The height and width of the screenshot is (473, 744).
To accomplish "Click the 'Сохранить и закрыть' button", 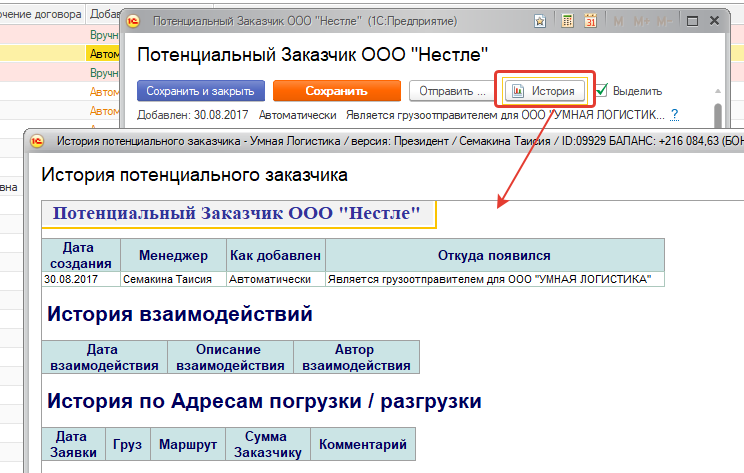I will click(x=201, y=91).
